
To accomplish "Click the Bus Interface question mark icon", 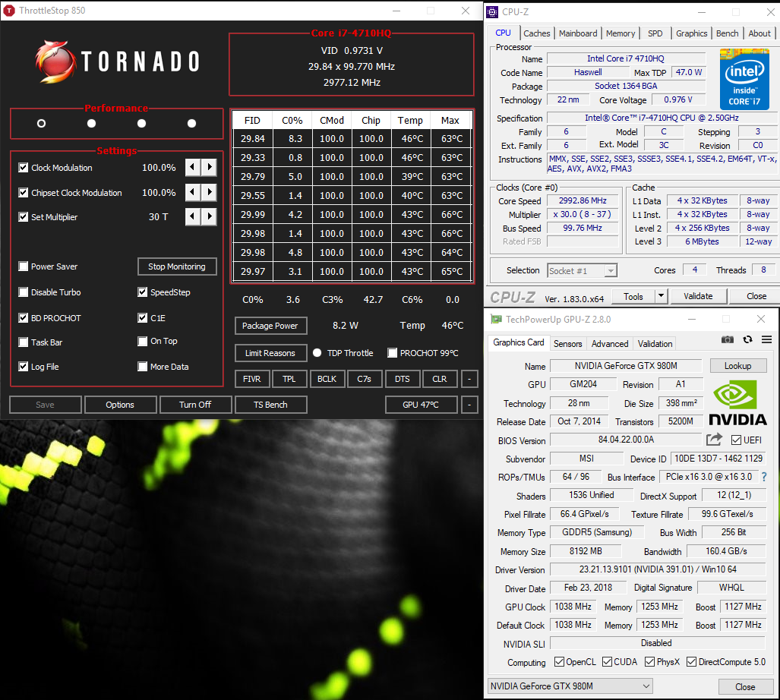I will [x=764, y=477].
